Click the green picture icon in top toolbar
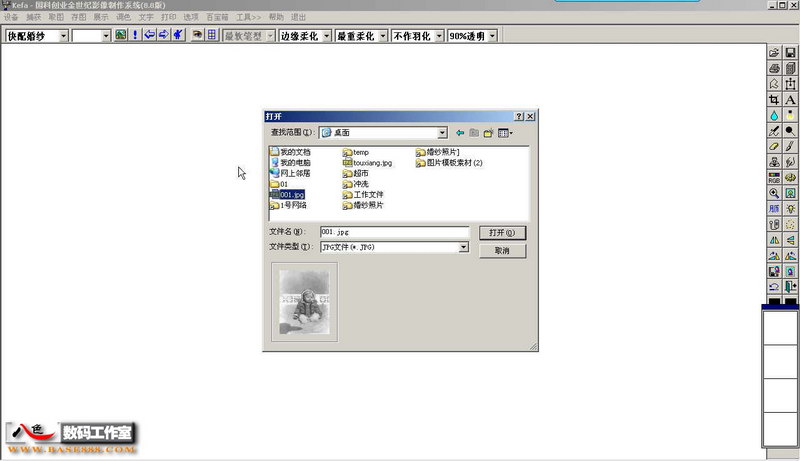Screen dimensions: 800x461 coord(120,35)
